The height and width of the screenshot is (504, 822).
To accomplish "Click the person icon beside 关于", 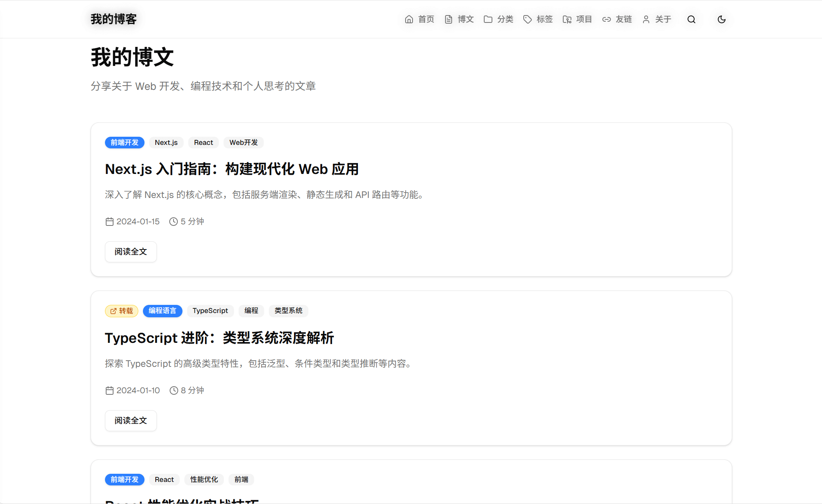I will 645,19.
